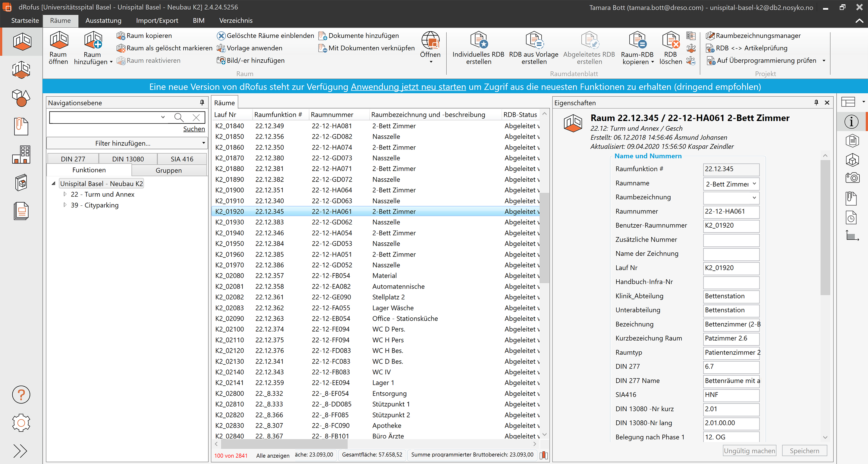Image resolution: width=868 pixels, height=464 pixels.
Task: Open the Raumname dropdown field
Action: 754,184
